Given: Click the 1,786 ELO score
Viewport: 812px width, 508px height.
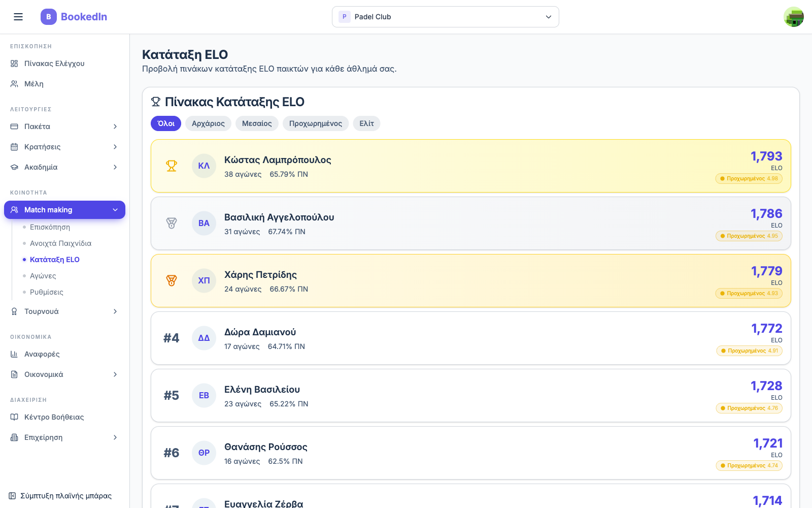Looking at the screenshot, I should tap(766, 213).
